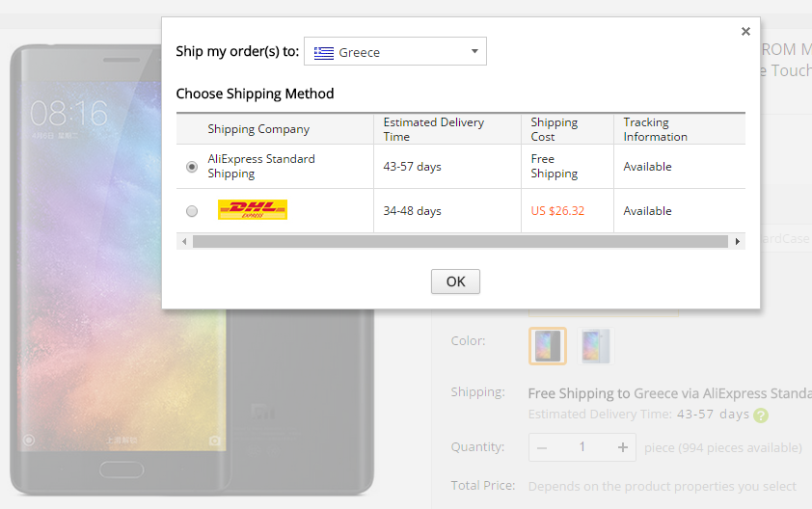
Task: Select the DHL shipping radio button
Action: 192,211
